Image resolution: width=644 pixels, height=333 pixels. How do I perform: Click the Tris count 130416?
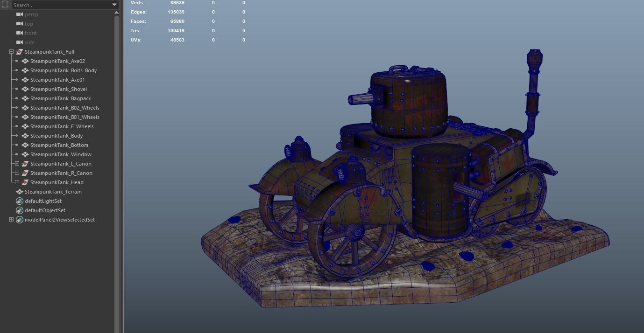click(x=176, y=31)
